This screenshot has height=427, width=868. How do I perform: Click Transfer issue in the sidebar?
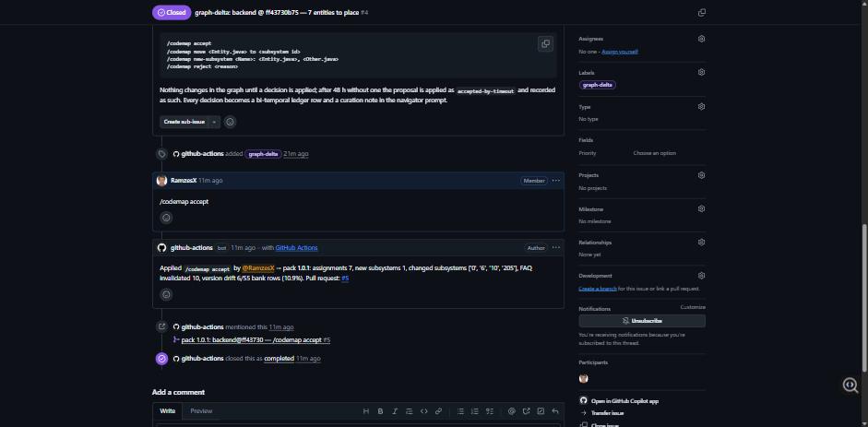tap(607, 413)
